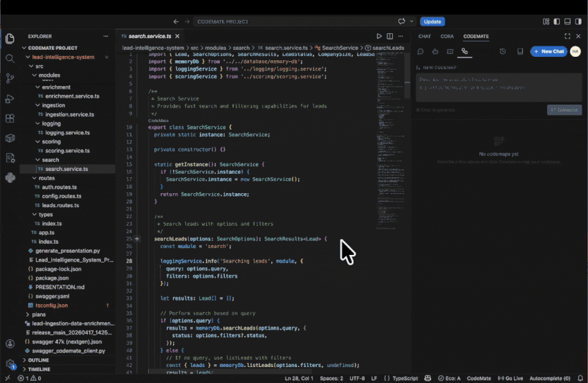Image resolution: width=588 pixels, height=383 pixels.
Task: Collapse the src folder
Action: [x=39, y=66]
